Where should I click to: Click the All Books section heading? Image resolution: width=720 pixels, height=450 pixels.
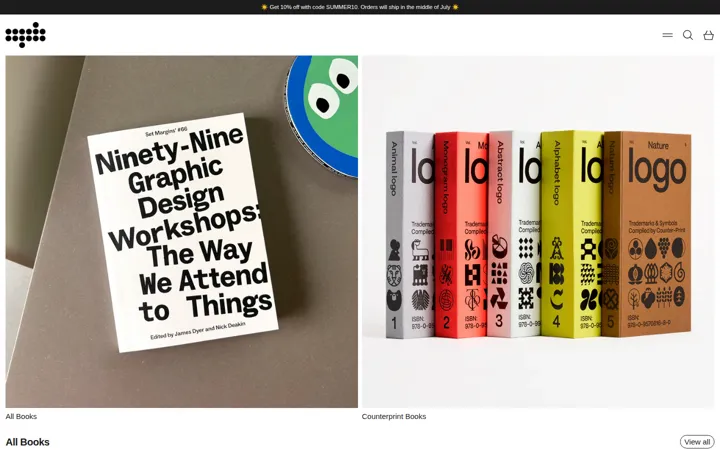pos(28,442)
